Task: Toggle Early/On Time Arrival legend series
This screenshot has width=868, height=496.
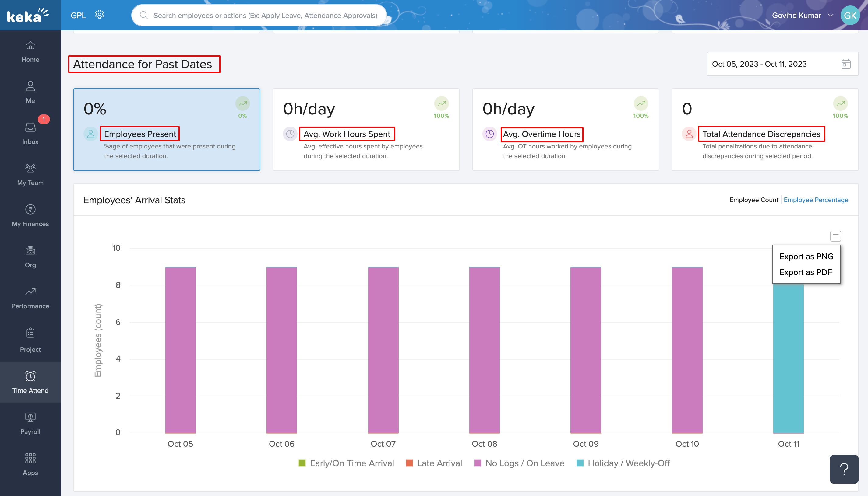Action: [346, 463]
